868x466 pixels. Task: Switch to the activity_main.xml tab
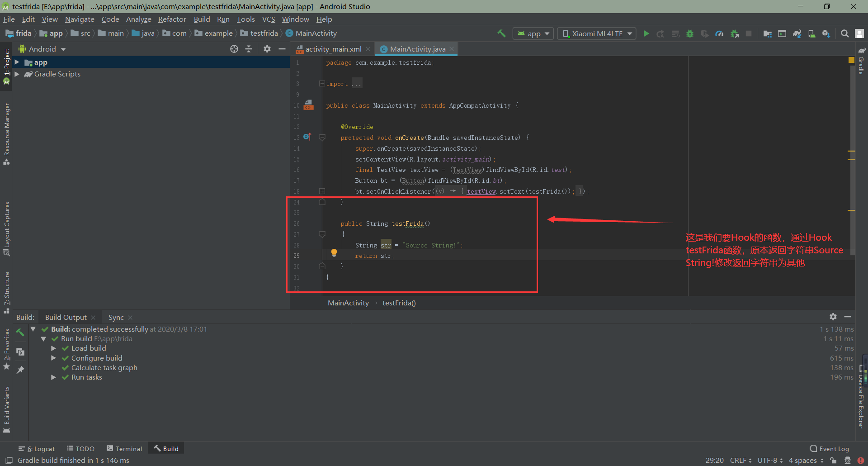333,49
